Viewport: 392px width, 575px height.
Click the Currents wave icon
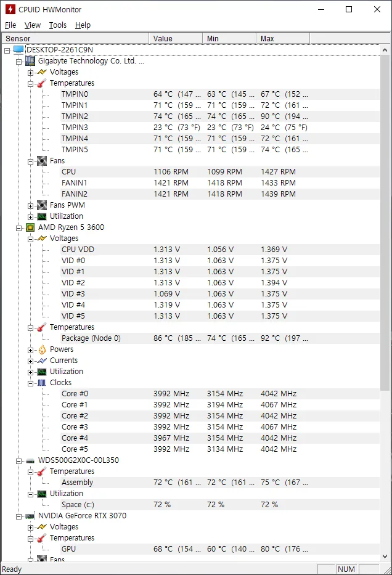coord(42,361)
